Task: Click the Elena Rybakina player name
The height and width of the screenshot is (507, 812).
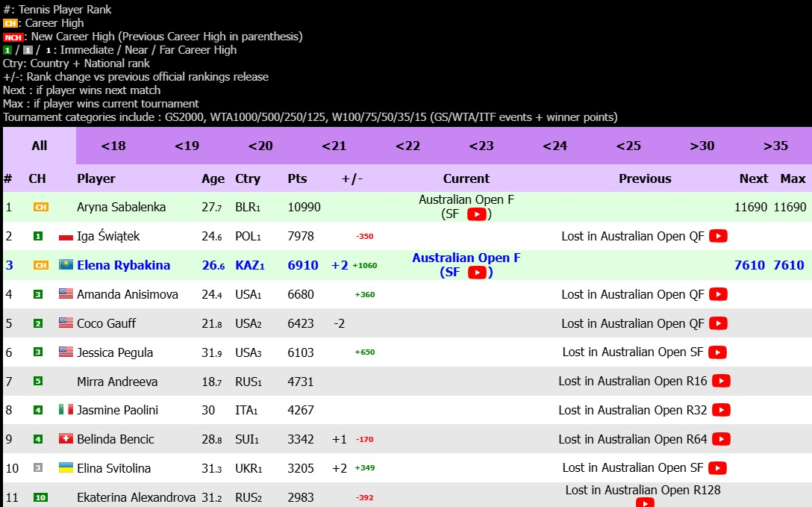Action: click(x=123, y=265)
